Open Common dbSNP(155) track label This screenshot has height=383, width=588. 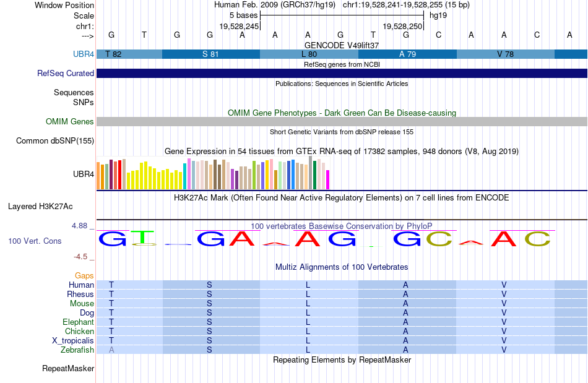click(54, 140)
